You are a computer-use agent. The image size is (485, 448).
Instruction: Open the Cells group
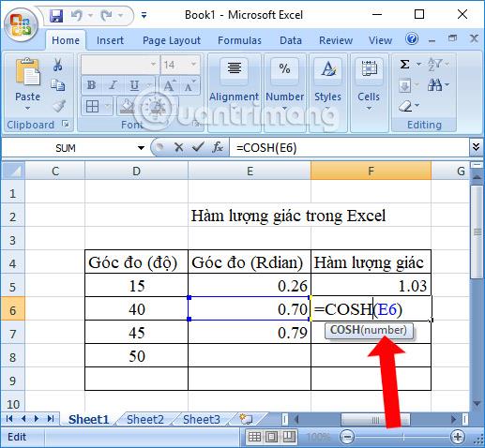[x=369, y=93]
